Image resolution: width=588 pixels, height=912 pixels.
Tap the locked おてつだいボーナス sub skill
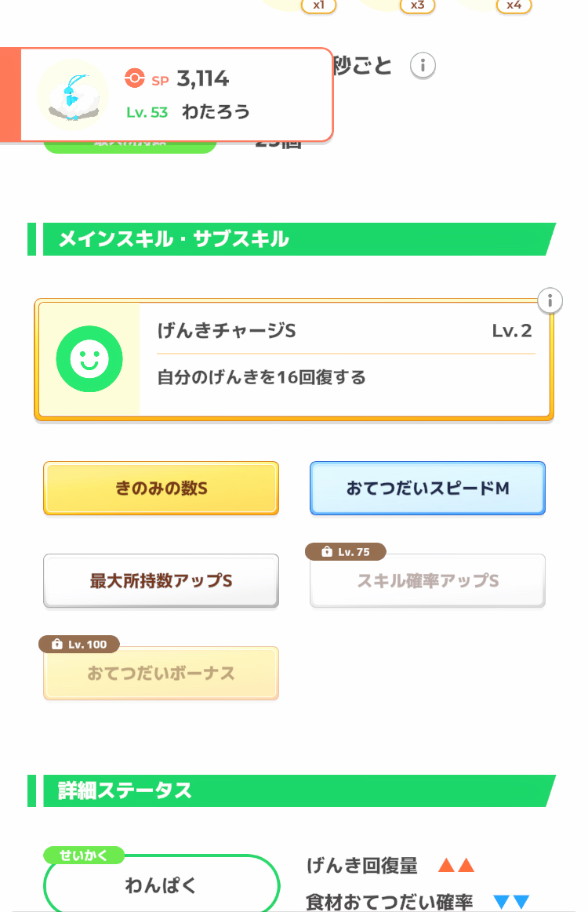(x=161, y=674)
